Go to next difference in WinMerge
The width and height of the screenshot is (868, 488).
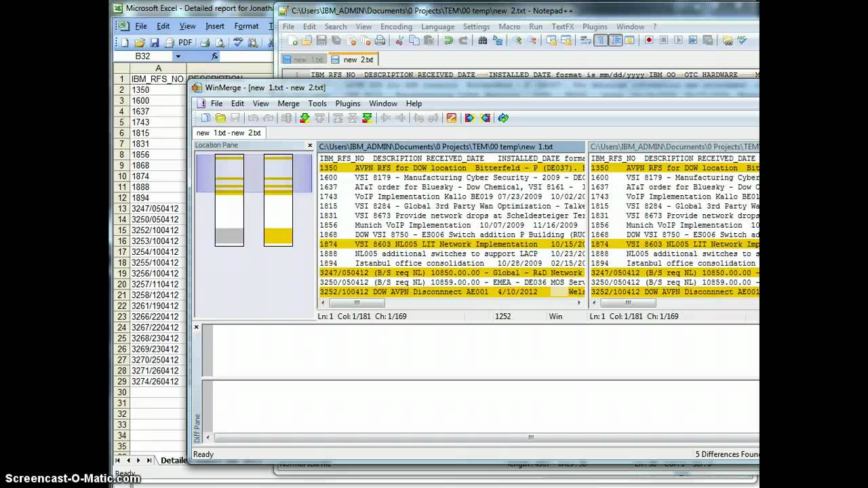click(x=304, y=118)
